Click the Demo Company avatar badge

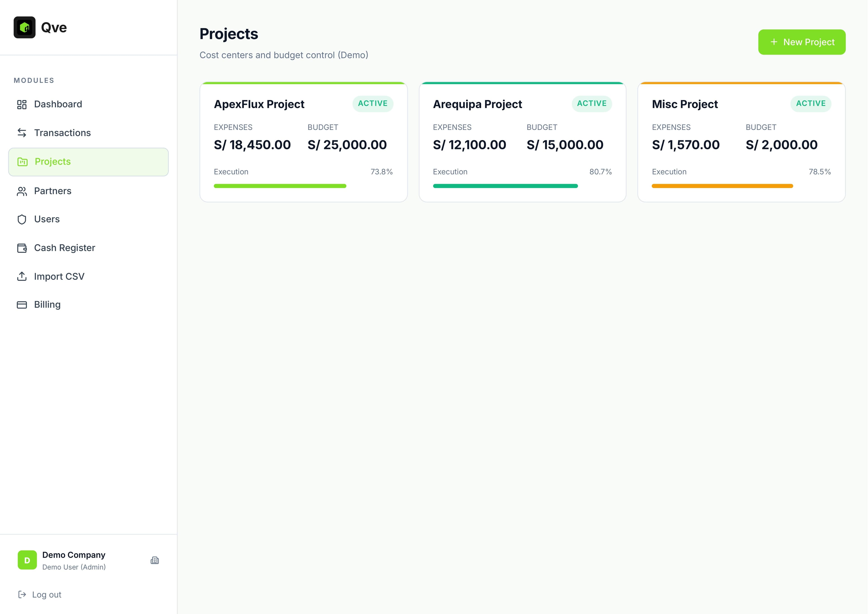(27, 560)
